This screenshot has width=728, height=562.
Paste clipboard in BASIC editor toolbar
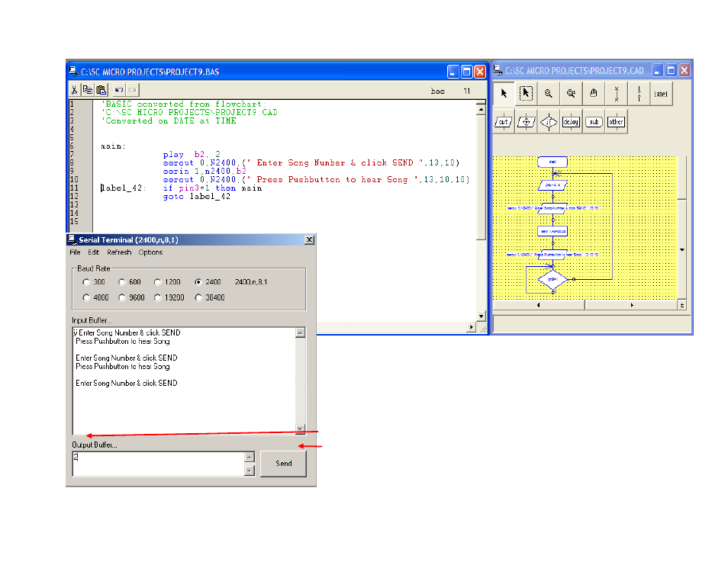[101, 90]
